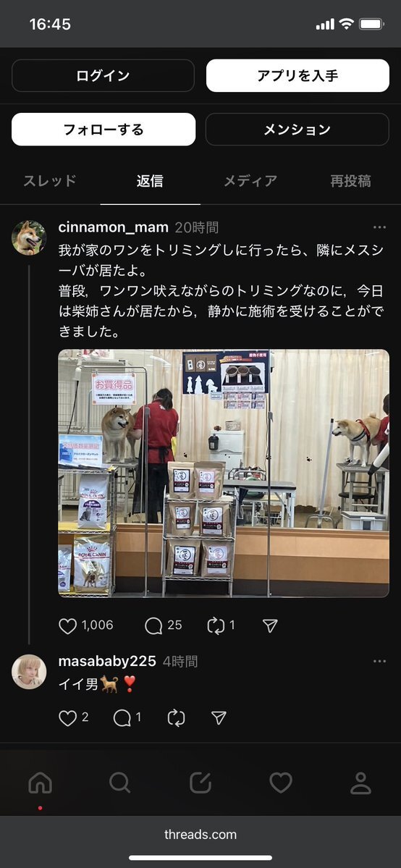Open more options for the cinnamon_mam post

pos(379,227)
